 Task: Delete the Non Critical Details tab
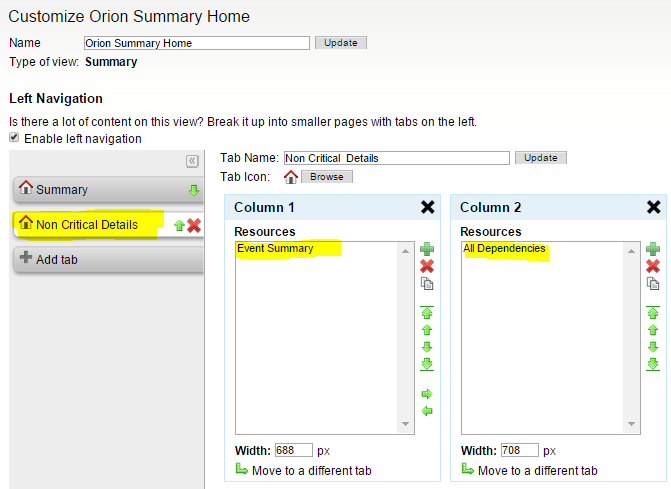click(x=194, y=225)
